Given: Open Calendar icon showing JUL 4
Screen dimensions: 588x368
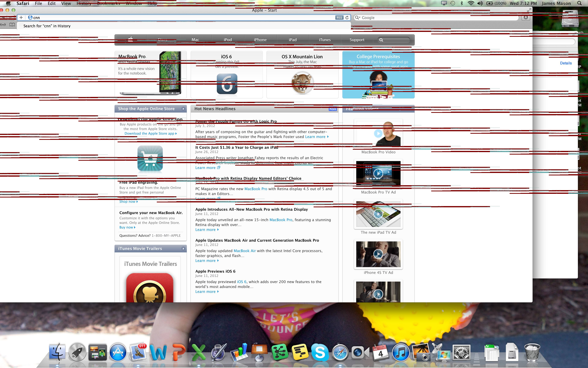Looking at the screenshot, I should [x=381, y=352].
